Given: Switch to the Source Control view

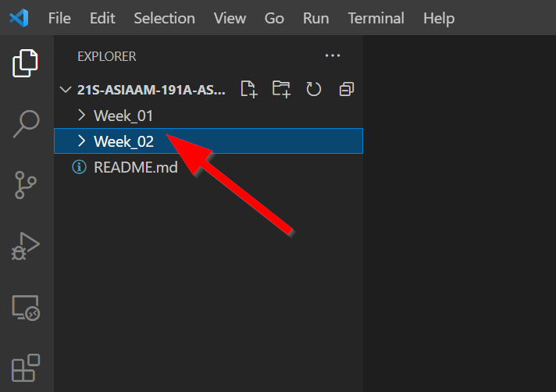Looking at the screenshot, I should click(26, 185).
